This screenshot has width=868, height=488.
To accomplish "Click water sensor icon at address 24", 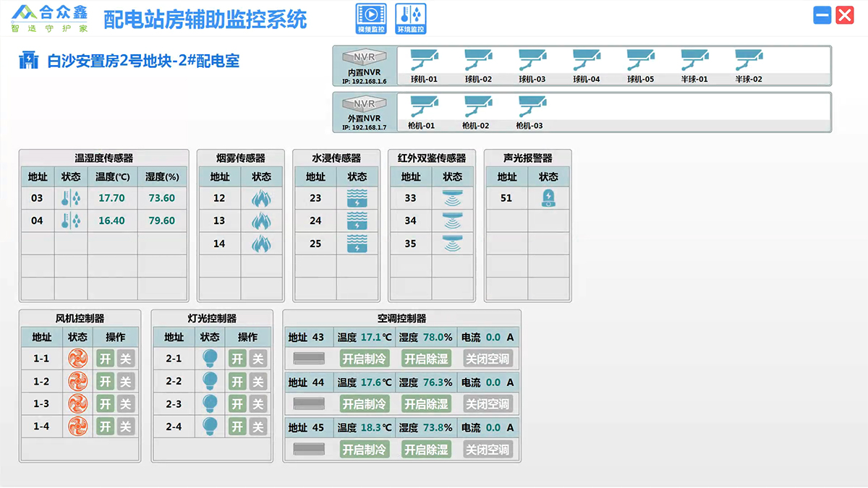I will 357,221.
